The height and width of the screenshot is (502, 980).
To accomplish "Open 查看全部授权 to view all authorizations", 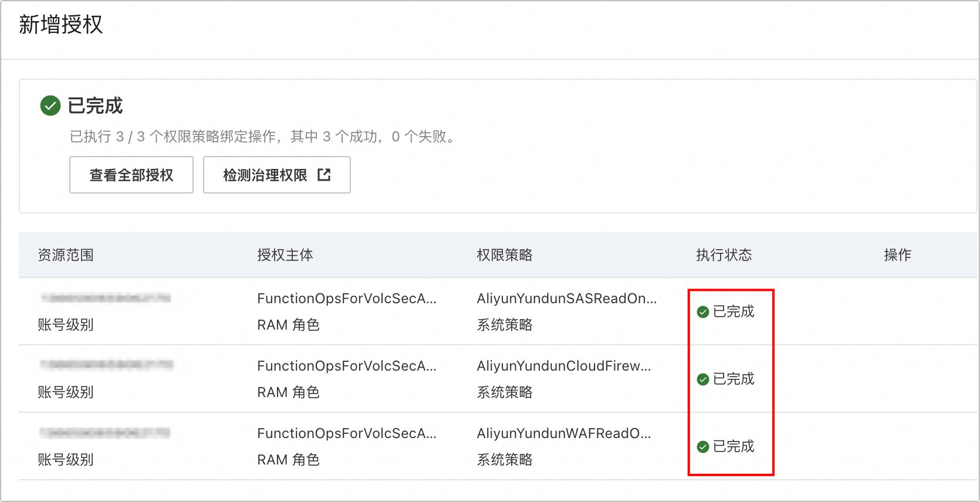I will click(131, 175).
